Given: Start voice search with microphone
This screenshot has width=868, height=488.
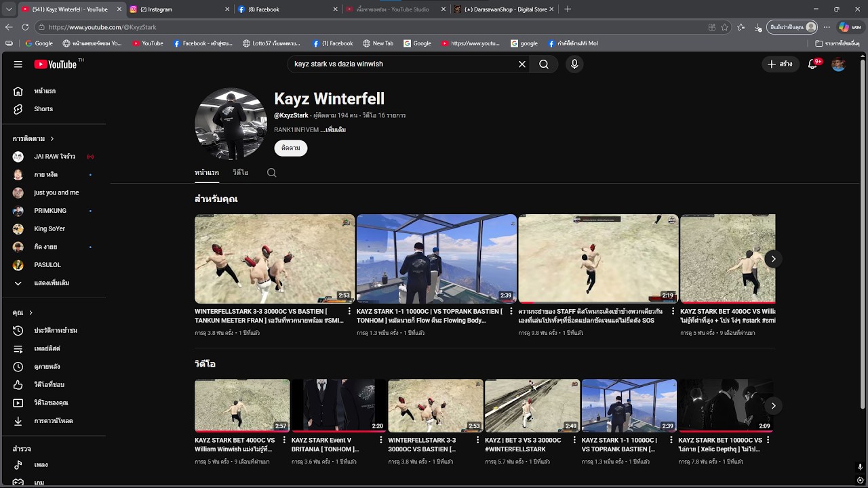Looking at the screenshot, I should [574, 64].
